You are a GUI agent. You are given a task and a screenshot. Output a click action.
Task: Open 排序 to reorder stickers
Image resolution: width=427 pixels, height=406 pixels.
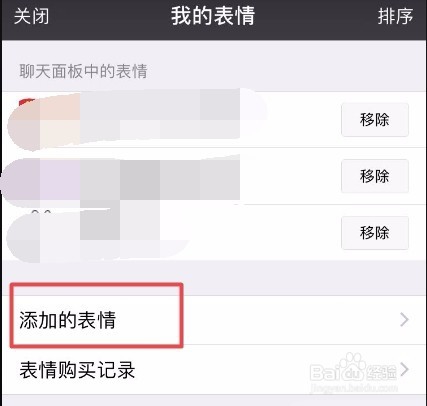tap(396, 16)
